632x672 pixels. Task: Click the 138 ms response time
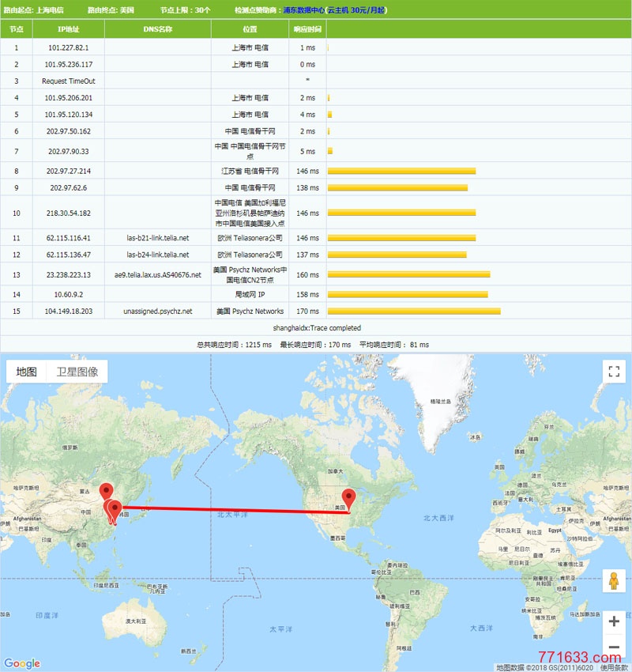307,187
